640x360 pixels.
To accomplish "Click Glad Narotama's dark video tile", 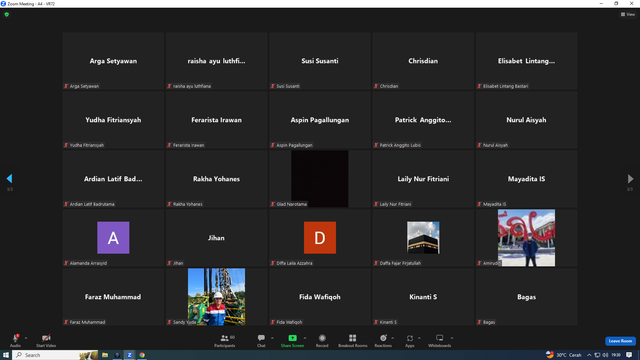I will (x=320, y=179).
